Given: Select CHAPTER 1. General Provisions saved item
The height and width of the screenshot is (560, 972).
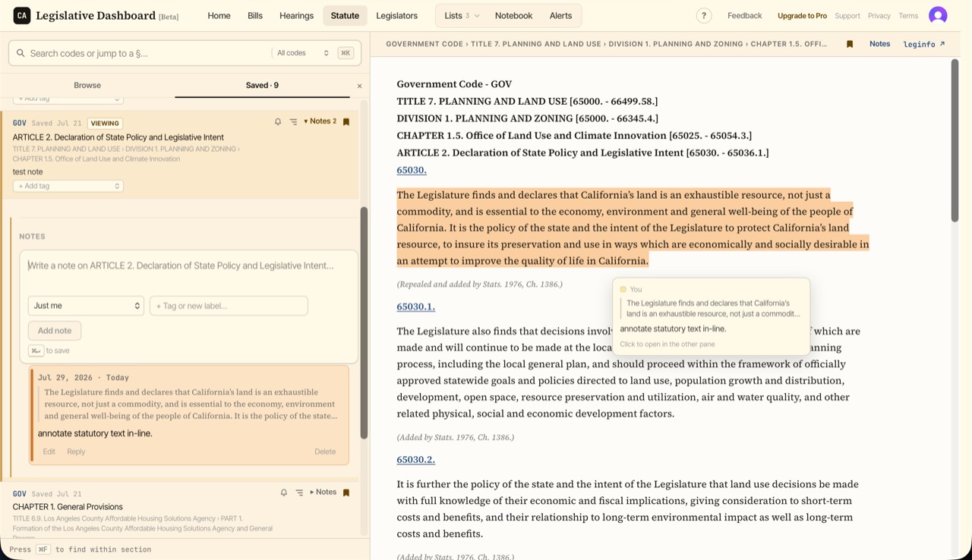Looking at the screenshot, I should pos(68,507).
